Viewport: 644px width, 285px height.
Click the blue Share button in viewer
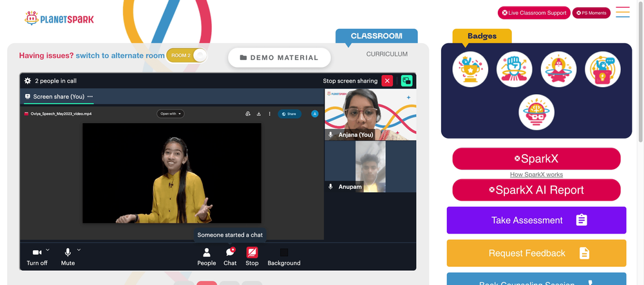[x=289, y=114]
